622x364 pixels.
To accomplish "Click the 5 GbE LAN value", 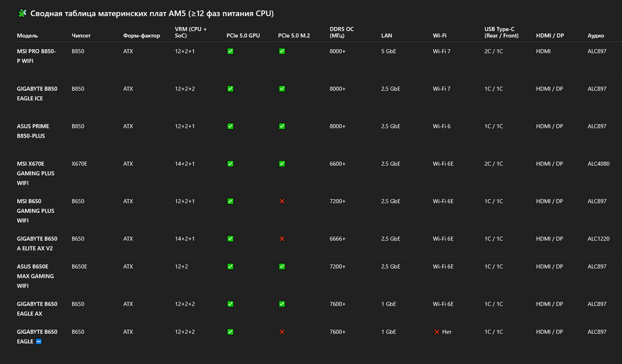I will click(x=389, y=51).
